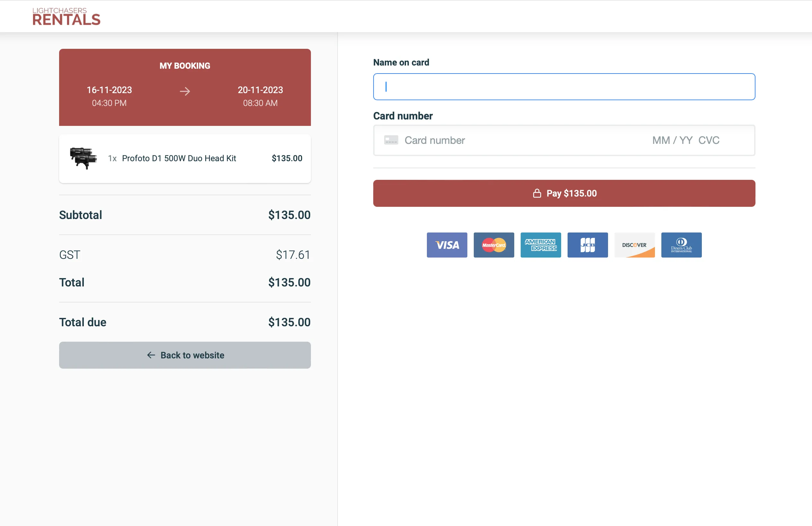Click the Visa card icon
This screenshot has height=526, width=812.
447,245
